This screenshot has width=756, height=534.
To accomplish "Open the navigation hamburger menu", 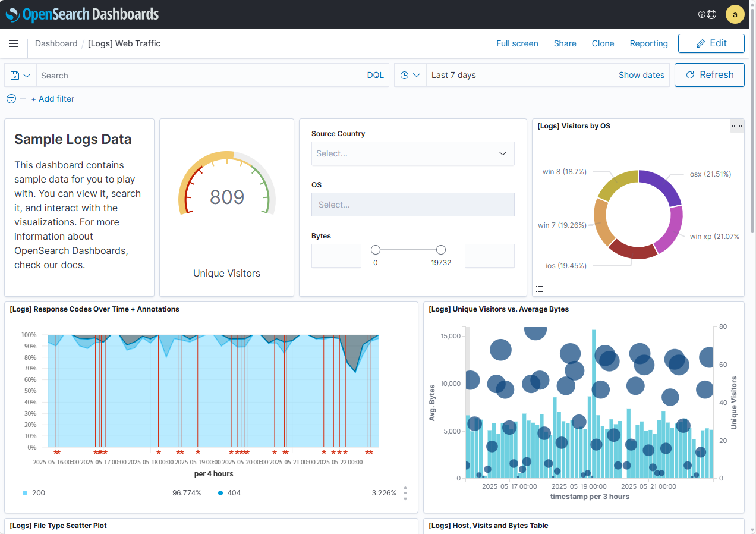I will [x=14, y=43].
